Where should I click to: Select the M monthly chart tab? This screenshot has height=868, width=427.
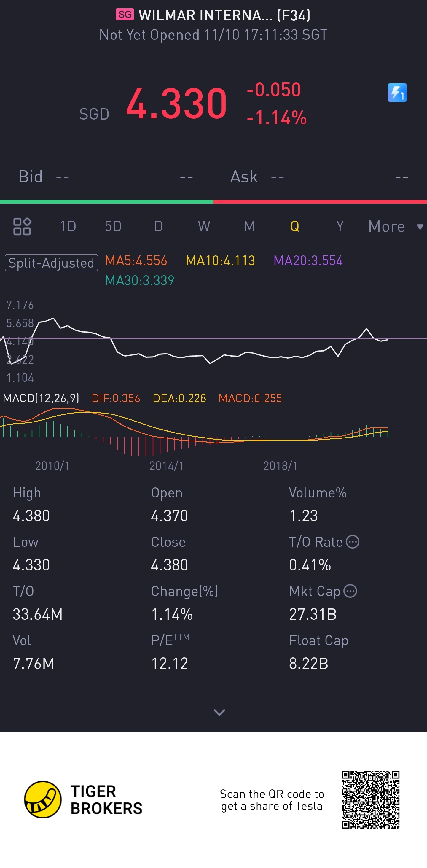pos(249,226)
